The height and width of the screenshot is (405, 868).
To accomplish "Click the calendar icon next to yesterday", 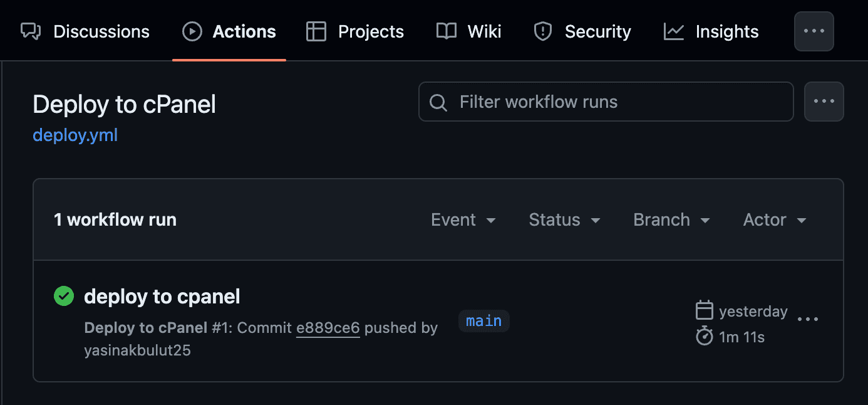I will (x=705, y=310).
